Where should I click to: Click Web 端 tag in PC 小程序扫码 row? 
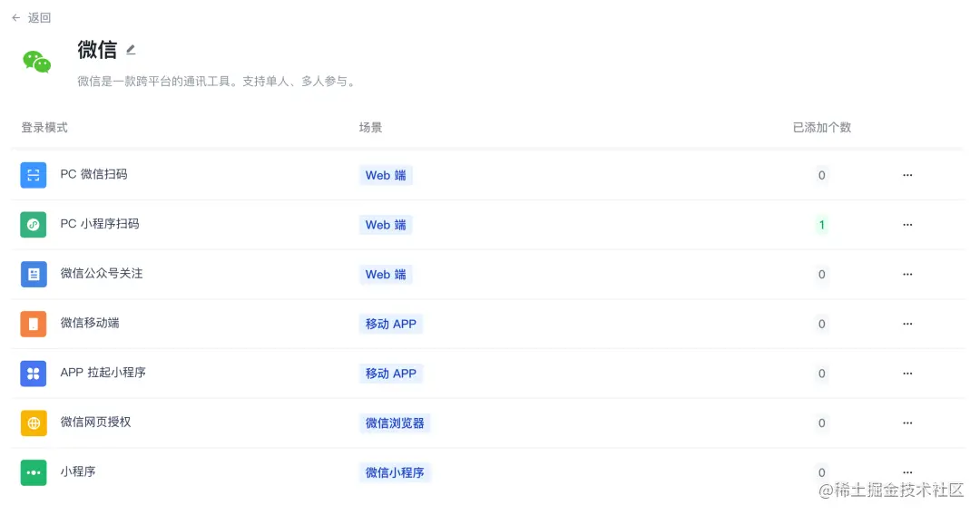[386, 225]
